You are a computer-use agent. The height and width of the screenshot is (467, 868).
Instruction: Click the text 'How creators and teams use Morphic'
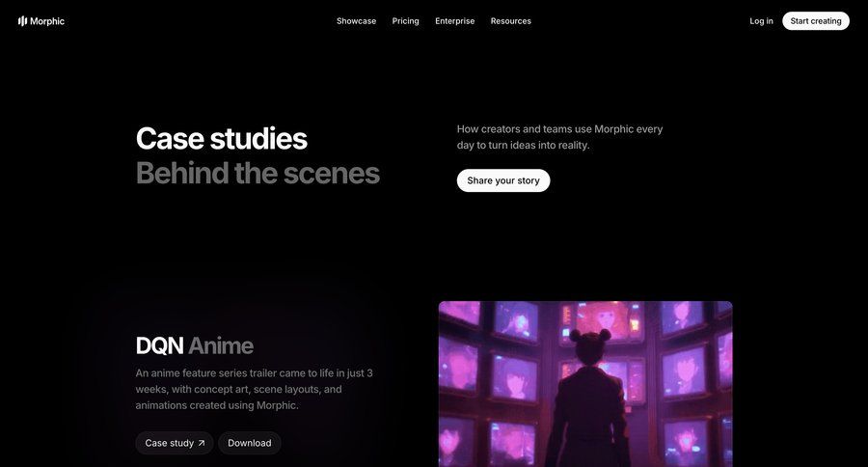545,129
